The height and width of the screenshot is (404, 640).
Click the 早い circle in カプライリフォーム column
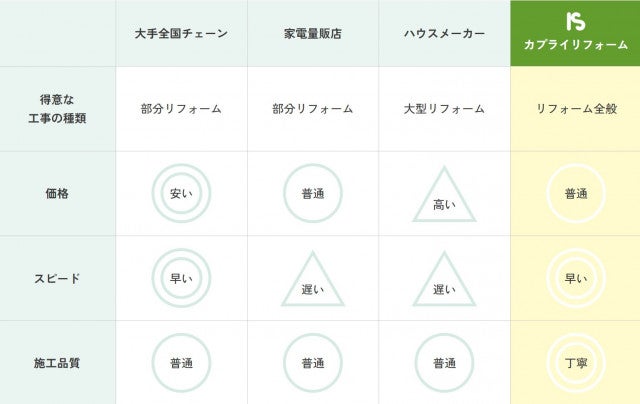point(575,277)
